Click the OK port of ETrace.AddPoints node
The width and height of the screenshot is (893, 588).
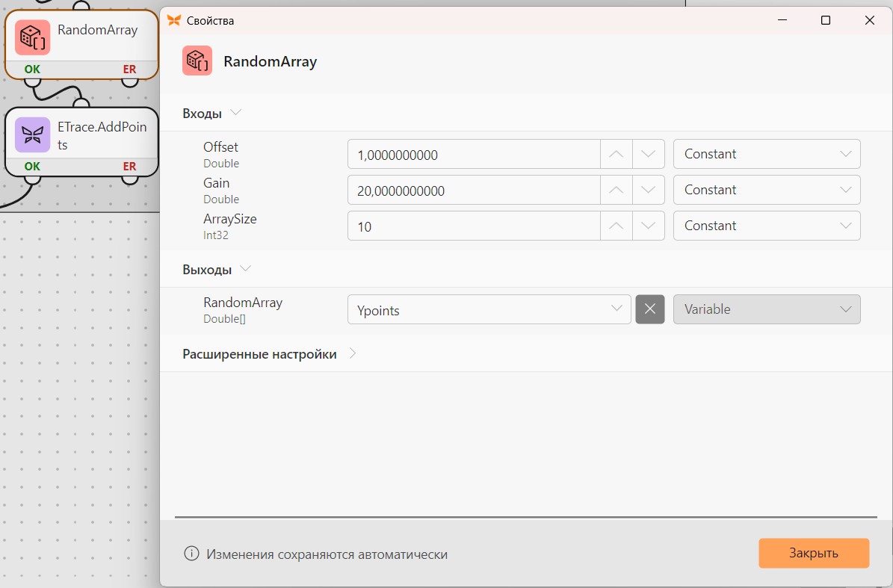[32, 166]
